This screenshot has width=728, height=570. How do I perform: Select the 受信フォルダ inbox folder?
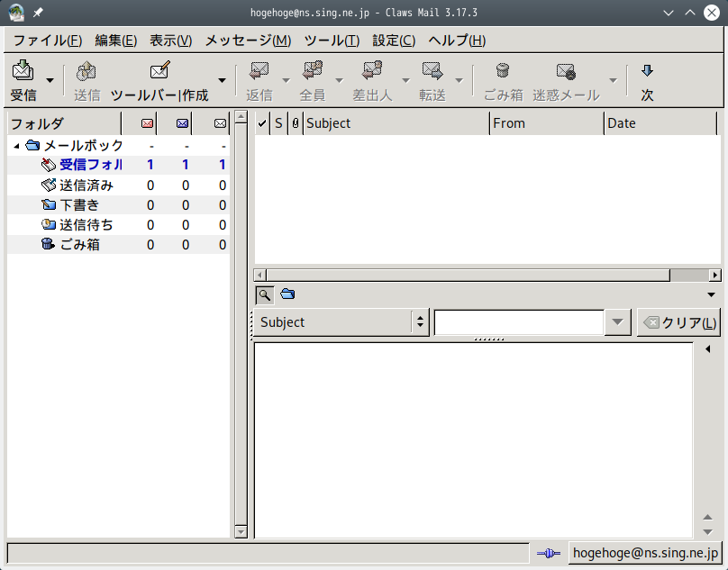click(x=118, y=165)
